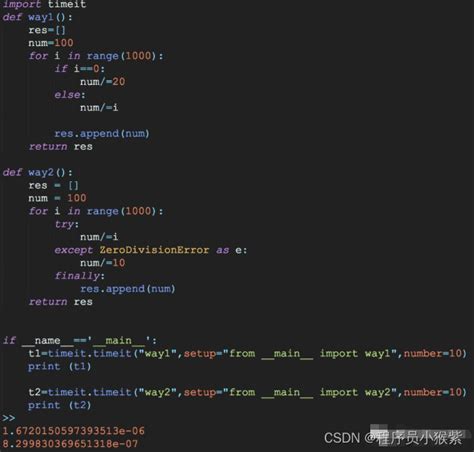Click the 'if i==0:' condition
Viewport: 474px width, 452px height.
[79, 69]
